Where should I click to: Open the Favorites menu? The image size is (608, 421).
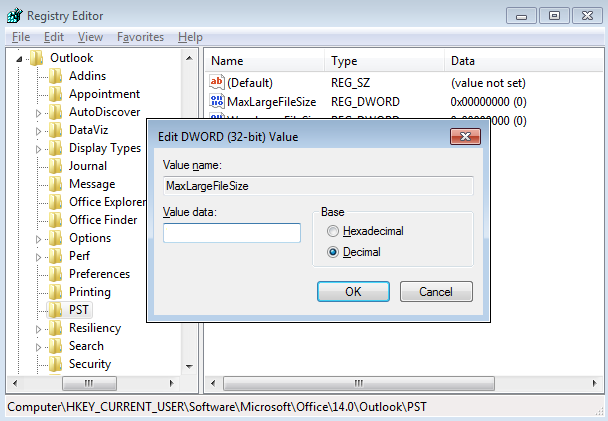140,37
